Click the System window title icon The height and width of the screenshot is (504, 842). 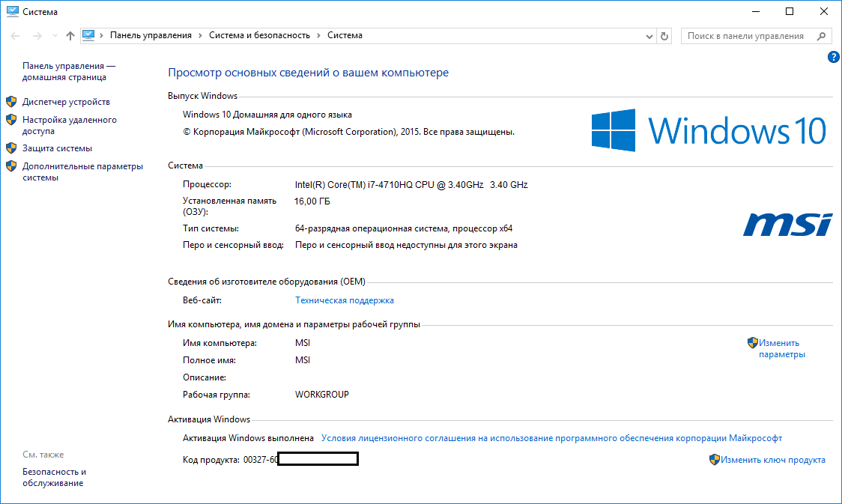tap(12, 11)
